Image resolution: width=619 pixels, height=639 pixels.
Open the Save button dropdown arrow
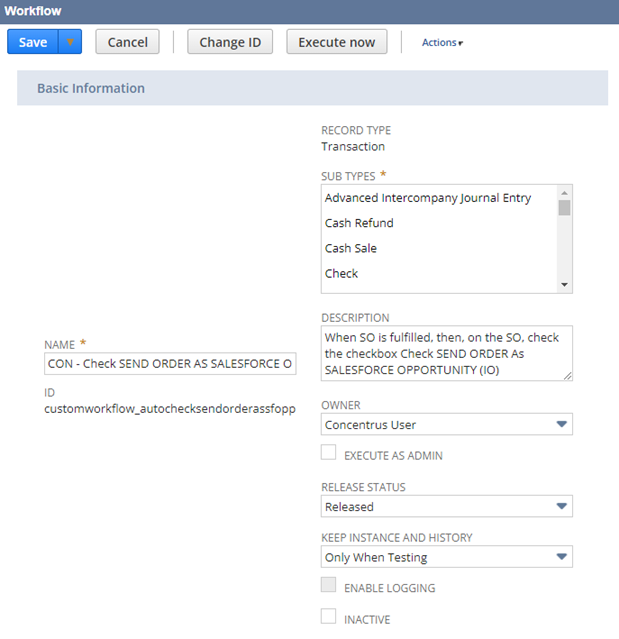pyautogui.click(x=70, y=42)
